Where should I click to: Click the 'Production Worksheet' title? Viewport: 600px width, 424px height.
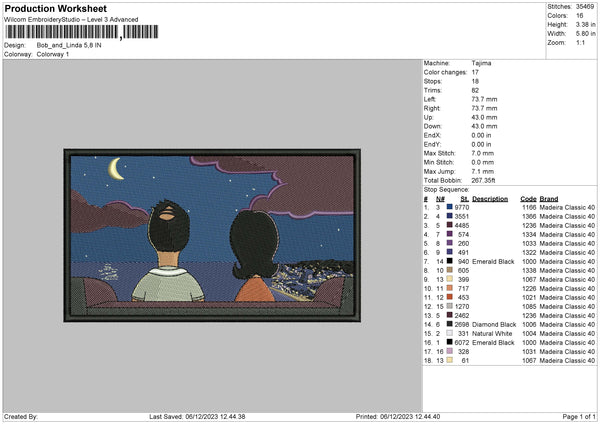point(56,8)
